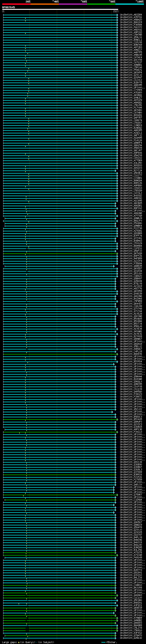Click the orange ~40% identity legend swatch
The height and width of the screenshot is (644, 146).
[x=45, y=4]
